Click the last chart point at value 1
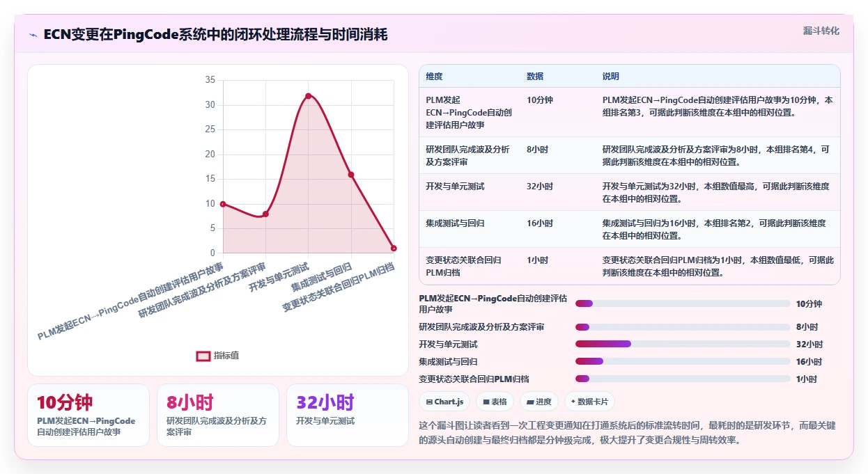 [x=394, y=248]
